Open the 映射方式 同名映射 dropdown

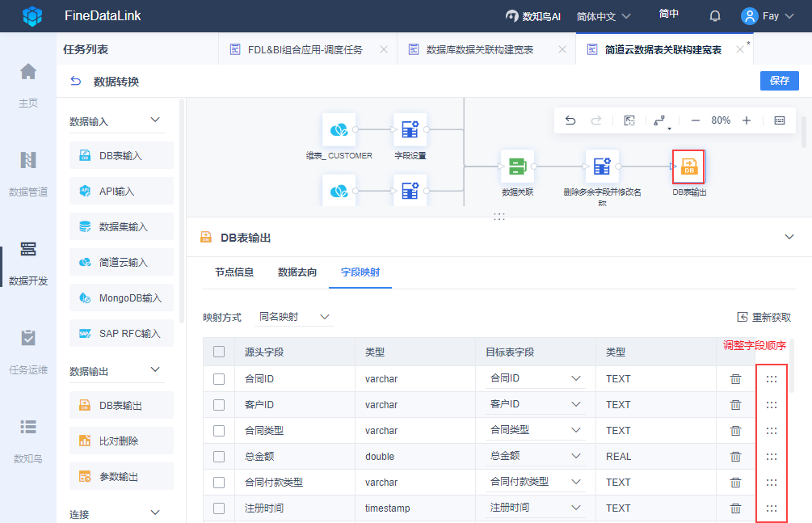(294, 317)
